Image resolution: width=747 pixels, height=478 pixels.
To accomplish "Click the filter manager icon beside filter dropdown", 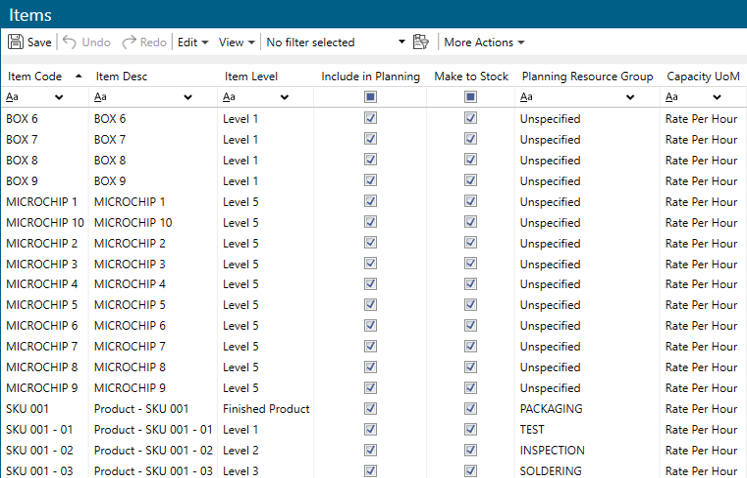I will 421,42.
